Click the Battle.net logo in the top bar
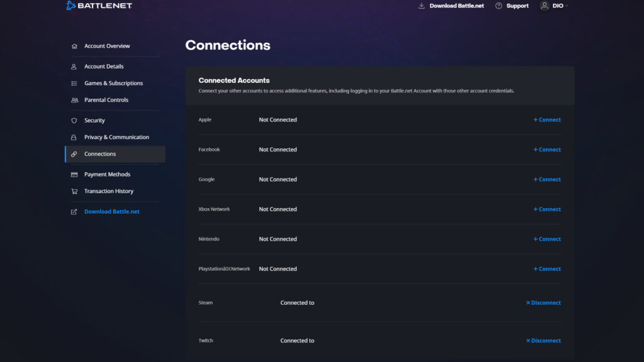 pyautogui.click(x=97, y=6)
